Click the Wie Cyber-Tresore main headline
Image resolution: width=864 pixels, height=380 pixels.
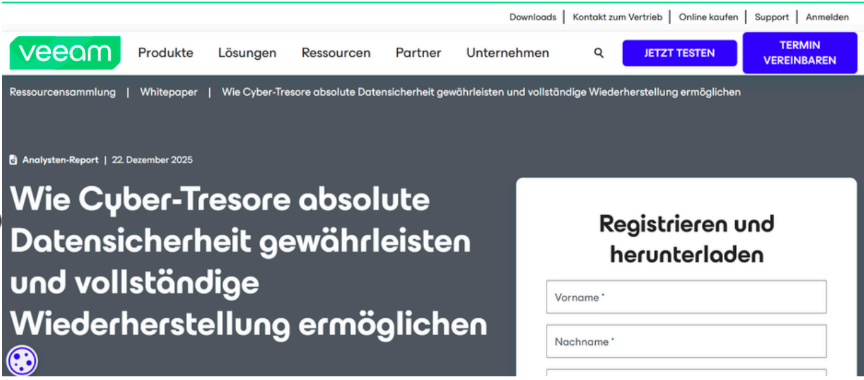click(x=249, y=263)
